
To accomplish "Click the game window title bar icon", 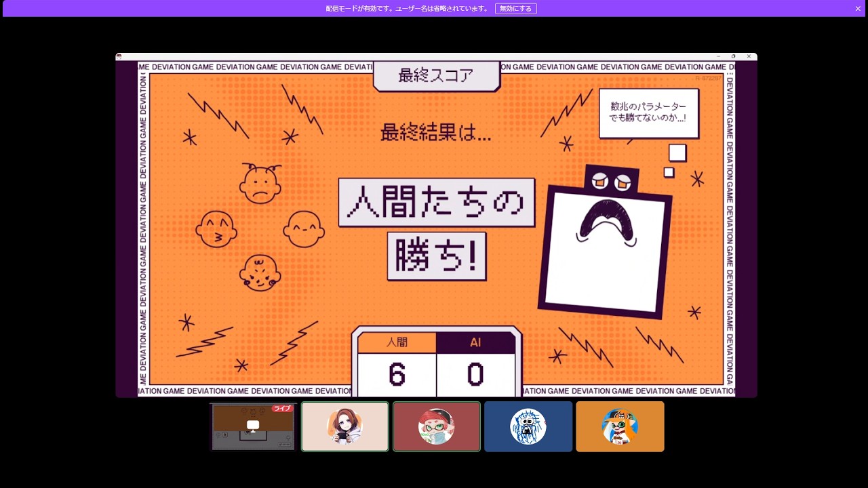I will [x=119, y=56].
